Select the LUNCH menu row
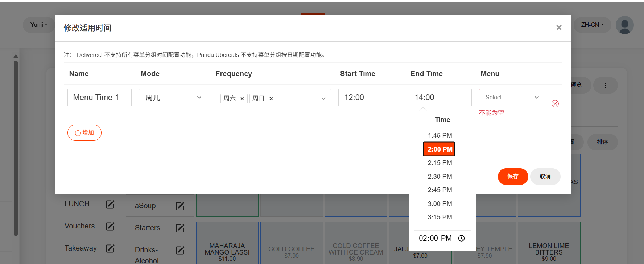 tap(90, 204)
